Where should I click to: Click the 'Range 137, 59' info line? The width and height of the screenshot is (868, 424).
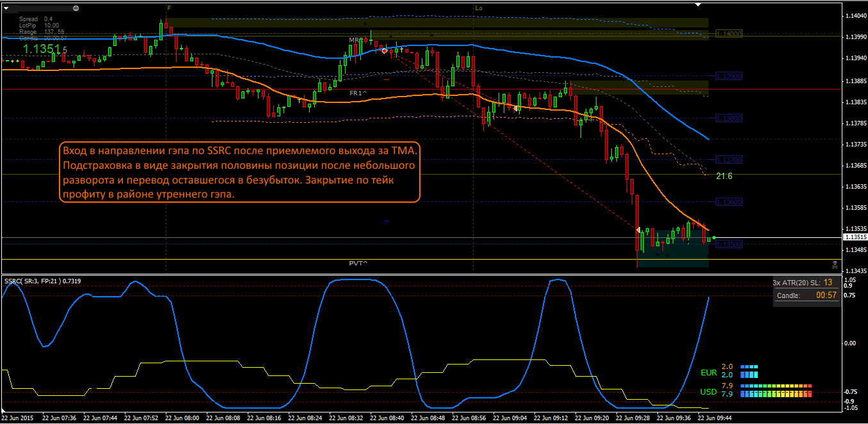point(42,31)
